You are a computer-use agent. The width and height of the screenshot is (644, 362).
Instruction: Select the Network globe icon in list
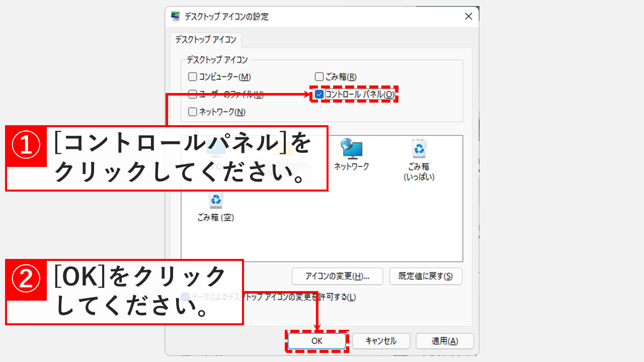(352, 149)
